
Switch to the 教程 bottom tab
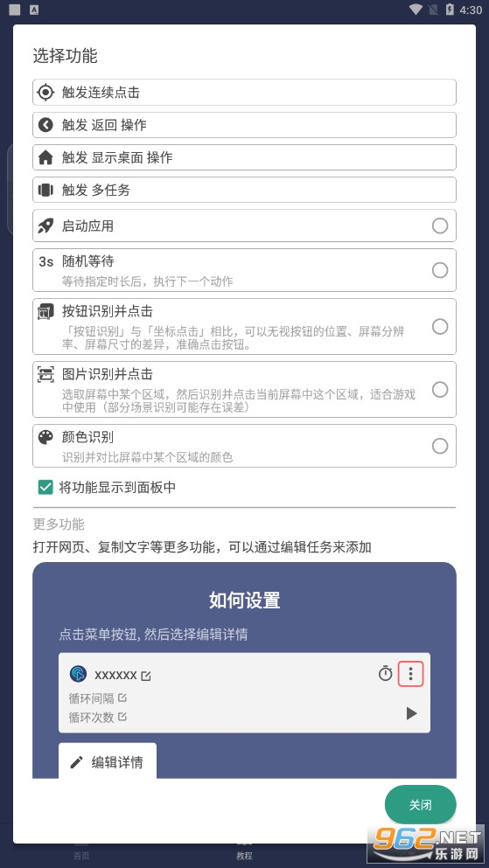point(244,852)
